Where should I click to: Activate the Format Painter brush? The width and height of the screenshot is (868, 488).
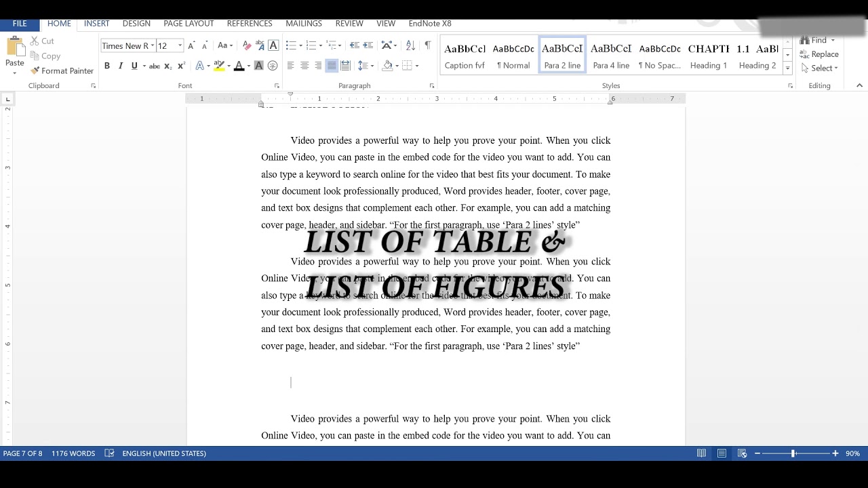62,70
